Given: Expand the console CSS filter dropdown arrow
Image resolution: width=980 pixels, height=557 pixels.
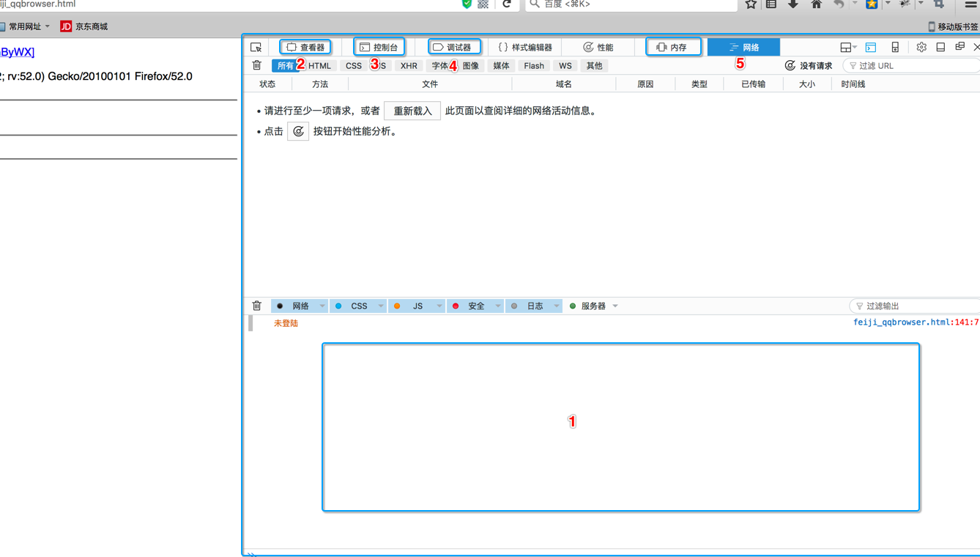Looking at the screenshot, I should (x=381, y=306).
